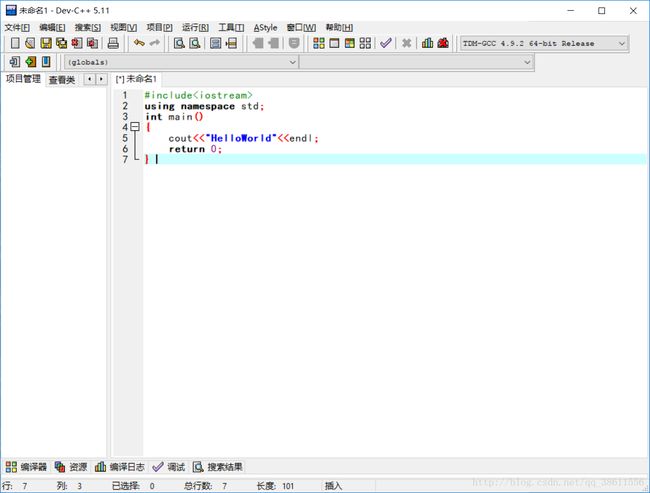Viewport: 650px width, 493px height.
Task: Open the TDM-GCC 4.9.2 compiler dropdown
Action: click(622, 44)
